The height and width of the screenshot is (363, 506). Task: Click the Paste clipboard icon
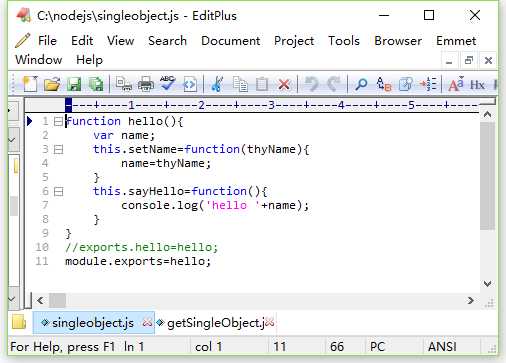click(262, 84)
